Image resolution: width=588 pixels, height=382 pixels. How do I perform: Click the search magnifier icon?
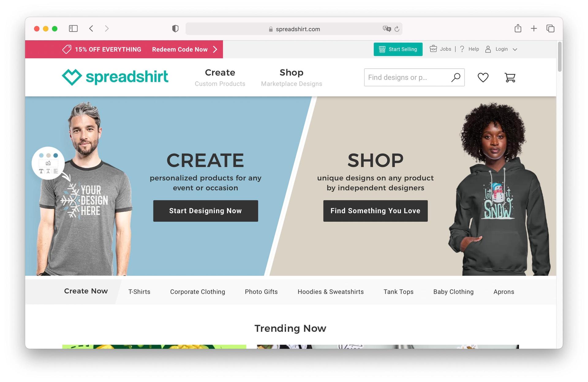click(456, 78)
